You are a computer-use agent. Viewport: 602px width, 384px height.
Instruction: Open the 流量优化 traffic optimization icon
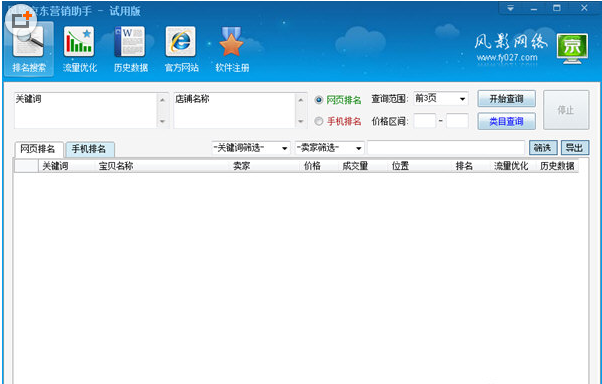(79, 49)
